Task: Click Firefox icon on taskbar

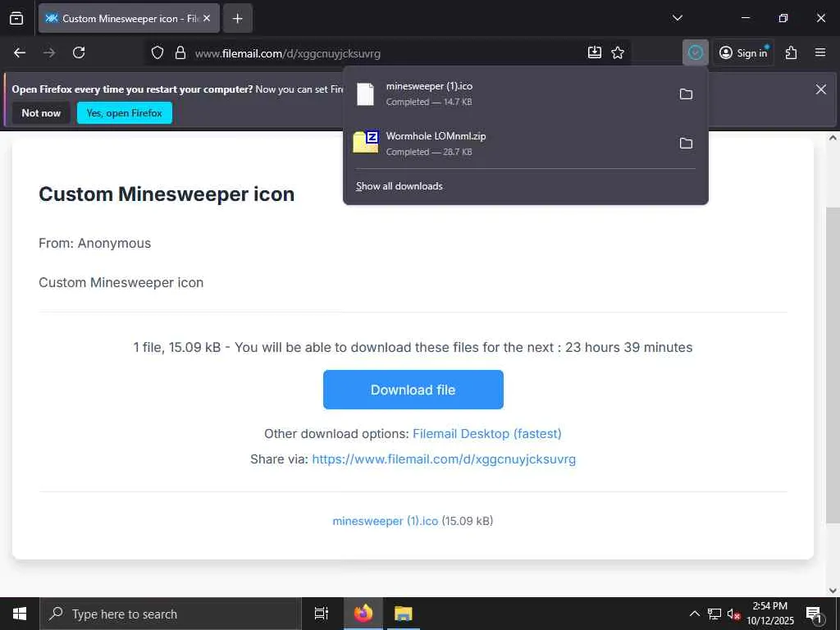Action: point(363,614)
